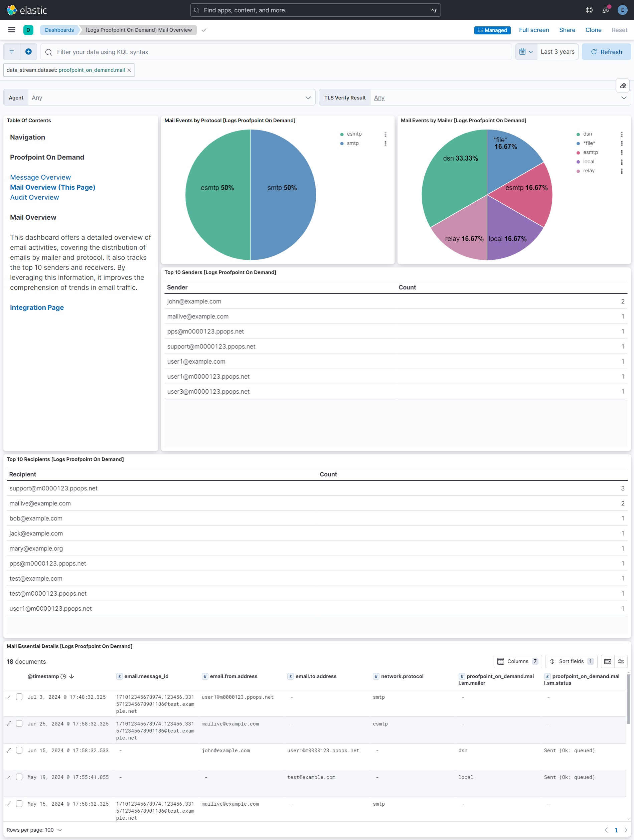634x840 pixels.
Task: Open *file* mailer legend options
Action: tap(621, 144)
